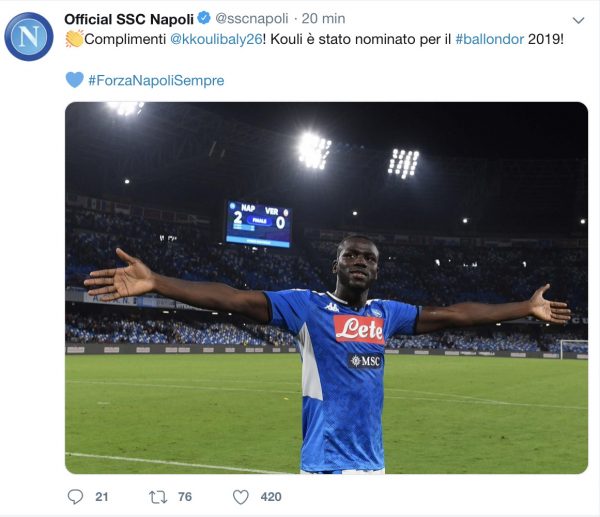Open the Official SSC Napoli profile name
The width and height of the screenshot is (600, 517).
pyautogui.click(x=128, y=19)
